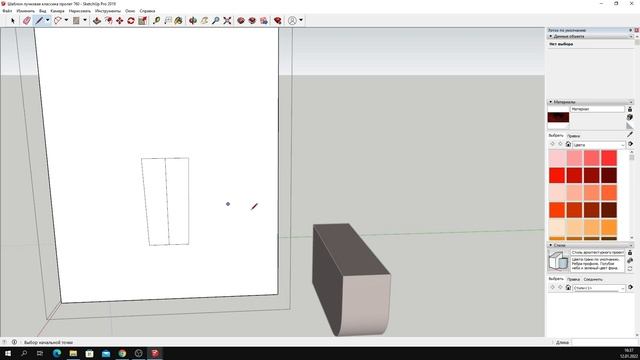Collapse the Materials panel section
Screen dimensions: 640x360
pos(551,102)
